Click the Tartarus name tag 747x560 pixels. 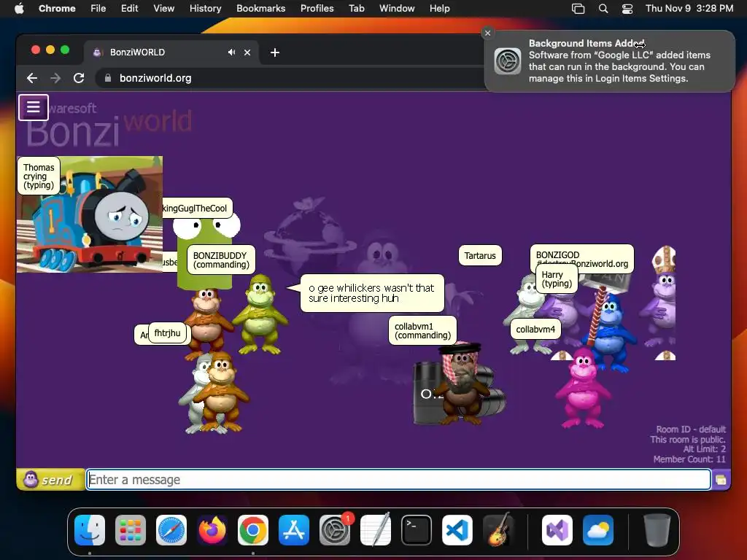click(480, 256)
